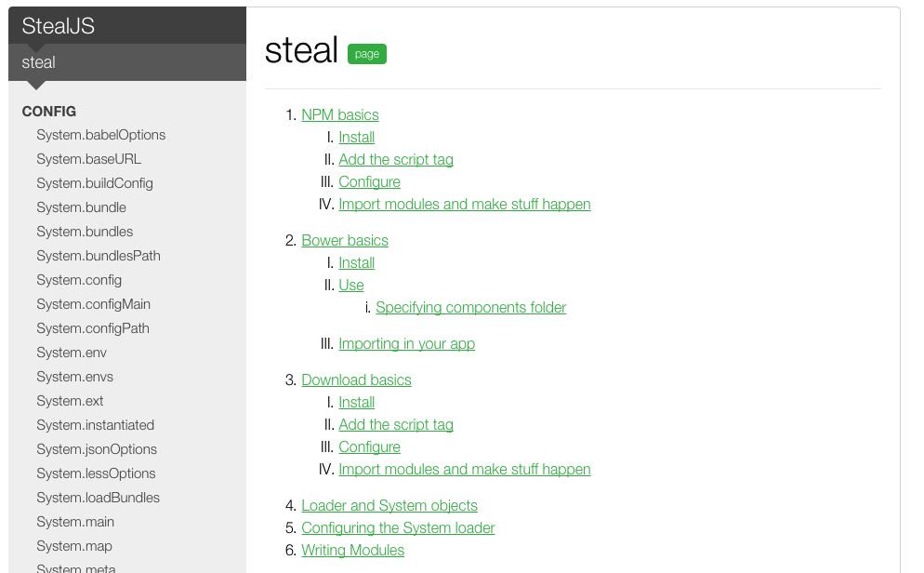Screen dimensions: 924x573
Task: Select the steal breadcrumb item
Action: pos(39,62)
